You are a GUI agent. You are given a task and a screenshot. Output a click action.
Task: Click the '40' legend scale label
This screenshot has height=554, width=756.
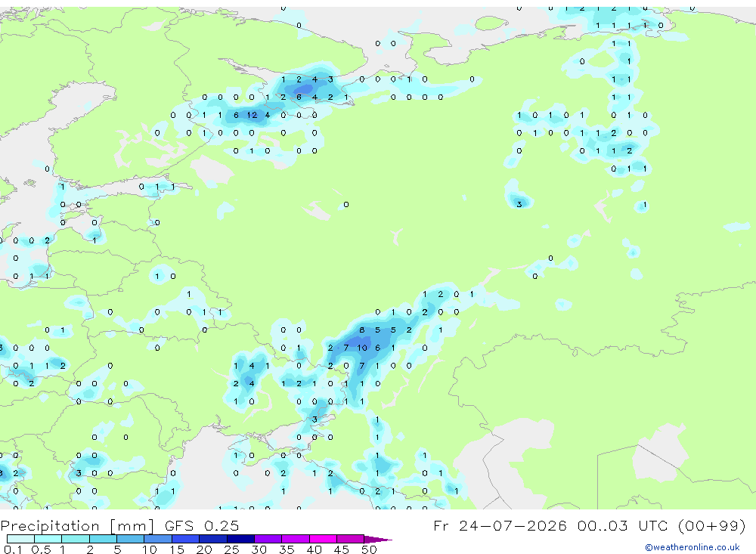[314, 549]
